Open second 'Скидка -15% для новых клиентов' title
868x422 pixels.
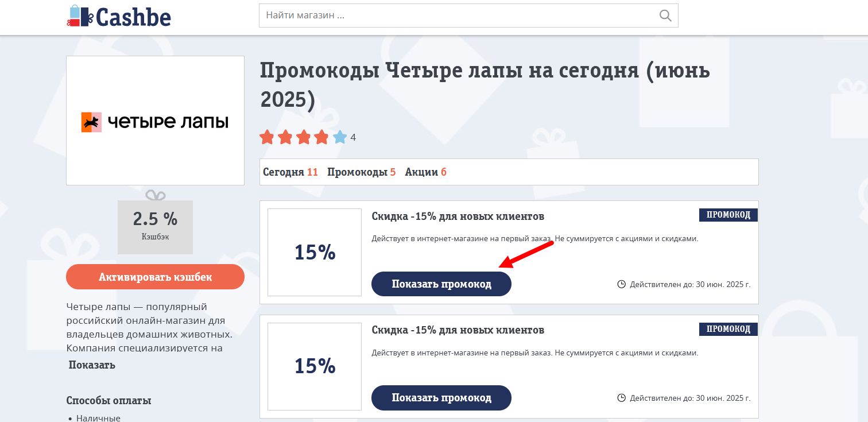click(458, 330)
